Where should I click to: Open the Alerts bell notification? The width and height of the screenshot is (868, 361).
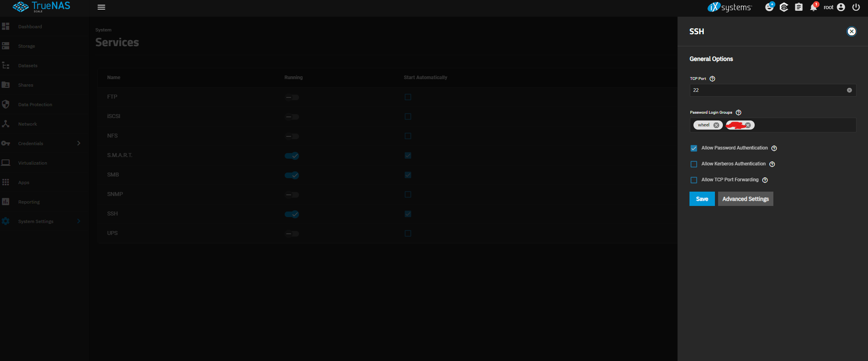814,7
